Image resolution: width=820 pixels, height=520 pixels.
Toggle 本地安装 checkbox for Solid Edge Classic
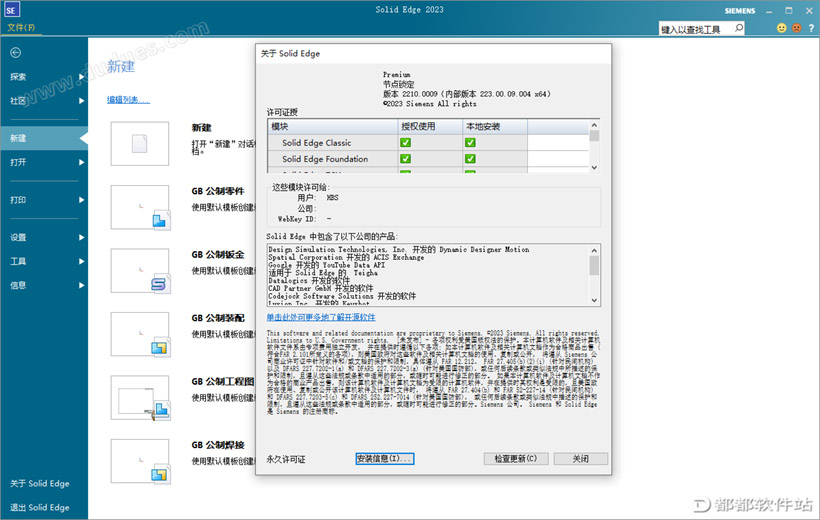(x=470, y=142)
